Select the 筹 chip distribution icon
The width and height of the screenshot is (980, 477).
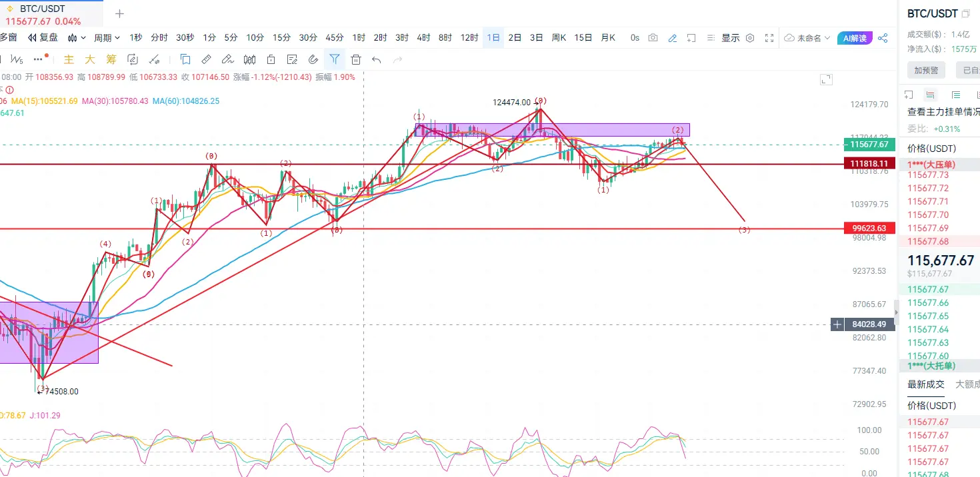click(111, 59)
